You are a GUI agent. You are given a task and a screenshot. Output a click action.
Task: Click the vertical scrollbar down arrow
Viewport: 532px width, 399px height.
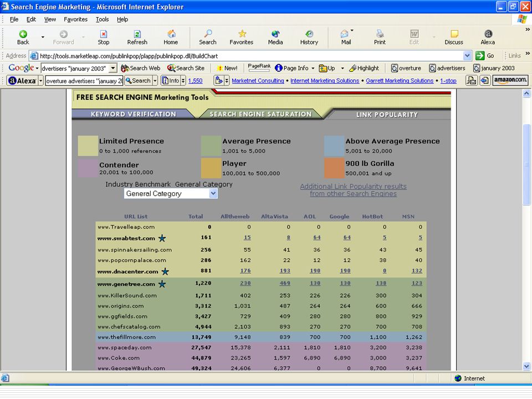(x=526, y=366)
